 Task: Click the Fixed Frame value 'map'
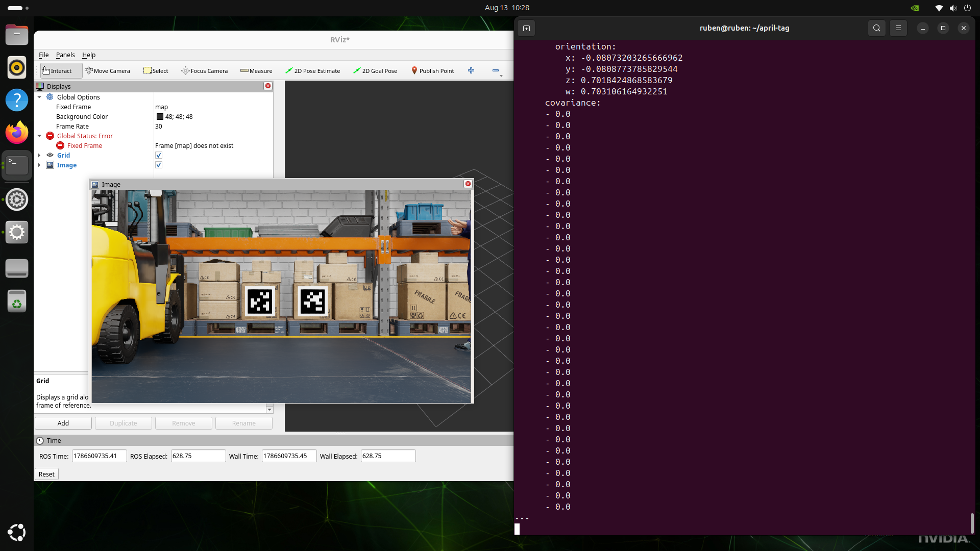pos(161,107)
